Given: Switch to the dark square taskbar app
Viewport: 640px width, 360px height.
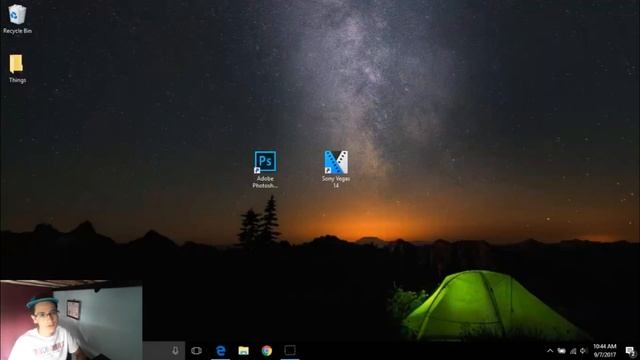Looking at the screenshot, I should point(290,350).
